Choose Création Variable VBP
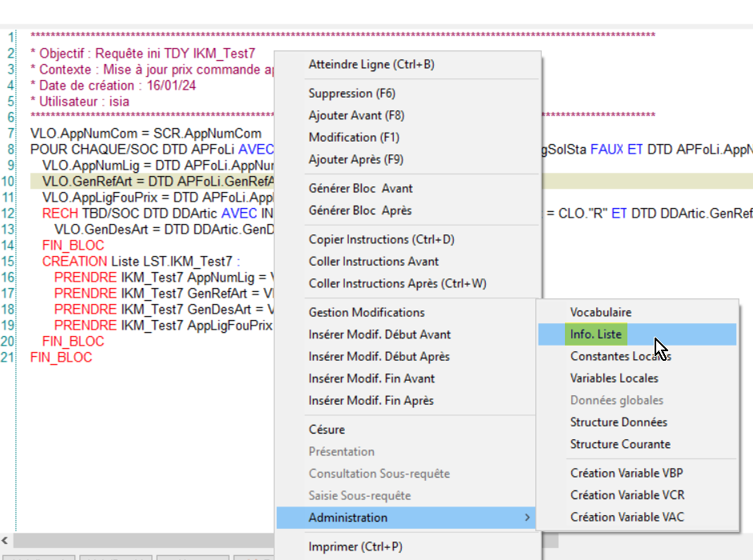This screenshot has width=753, height=560. coord(627,474)
